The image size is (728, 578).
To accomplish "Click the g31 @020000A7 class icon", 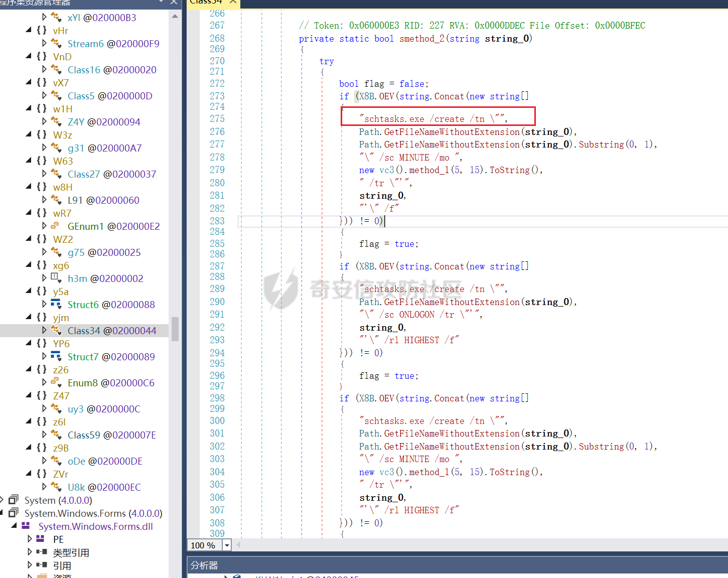I will 56,148.
